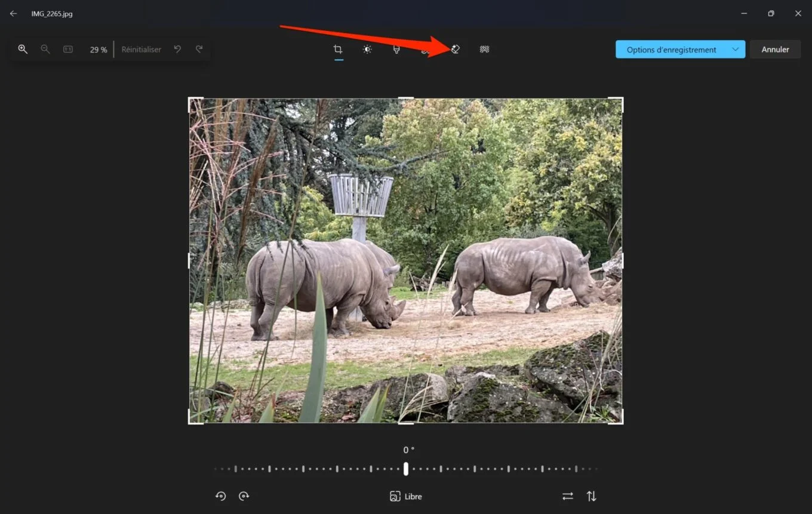Undo the last edit
Viewport: 812px width, 514px height.
coord(177,50)
